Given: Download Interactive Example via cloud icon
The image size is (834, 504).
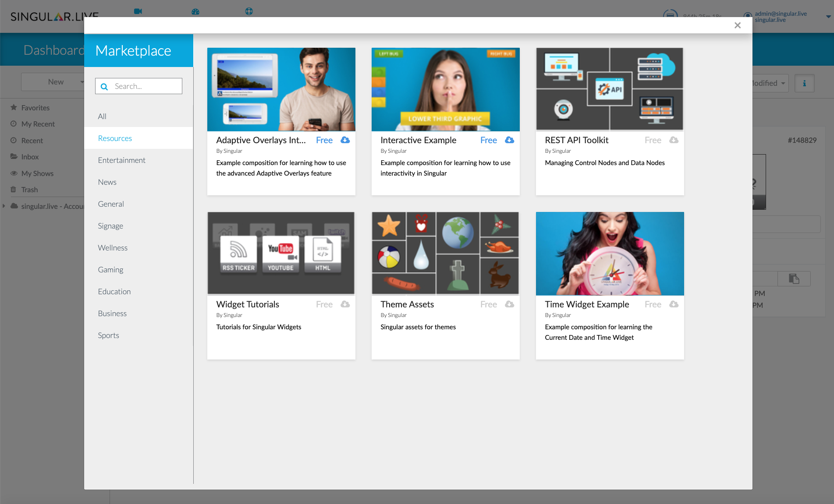Looking at the screenshot, I should click(510, 140).
